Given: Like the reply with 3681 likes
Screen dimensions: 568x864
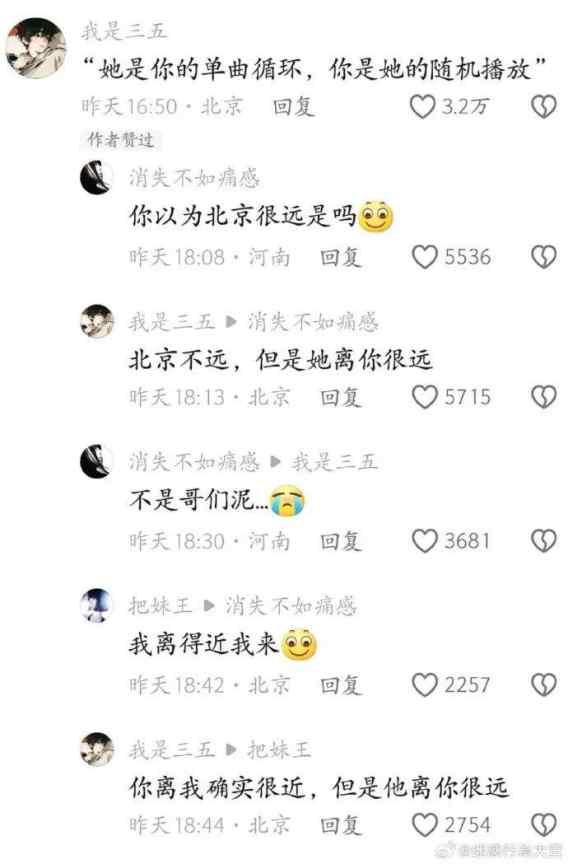Looking at the screenshot, I should click(x=425, y=541).
